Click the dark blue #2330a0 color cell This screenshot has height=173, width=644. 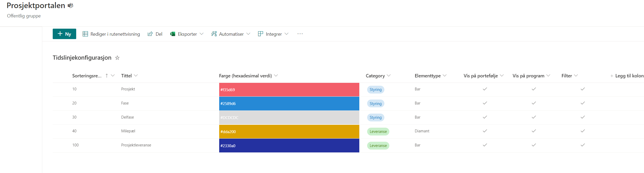coord(289,146)
